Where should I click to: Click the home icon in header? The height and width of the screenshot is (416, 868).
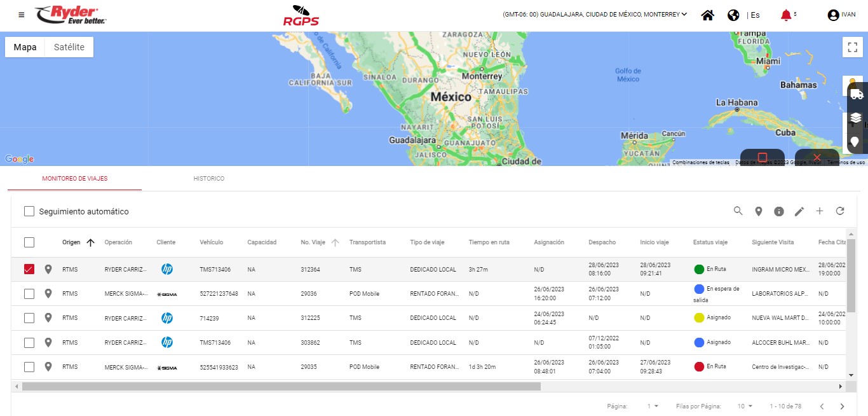click(707, 15)
